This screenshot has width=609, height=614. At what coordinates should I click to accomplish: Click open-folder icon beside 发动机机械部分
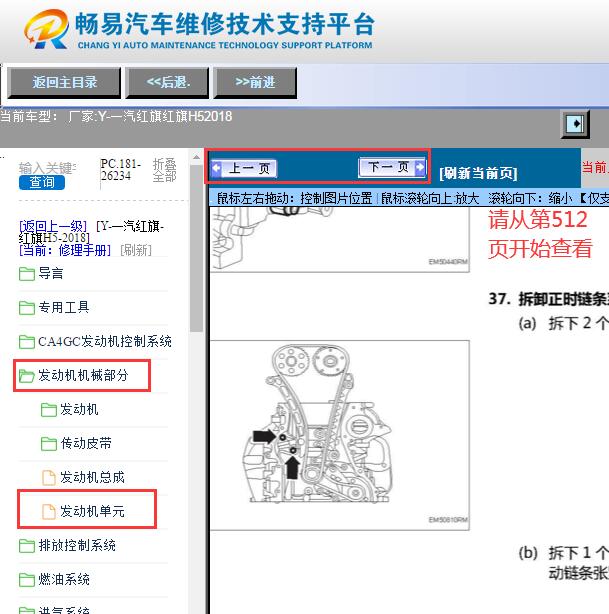click(x=27, y=376)
